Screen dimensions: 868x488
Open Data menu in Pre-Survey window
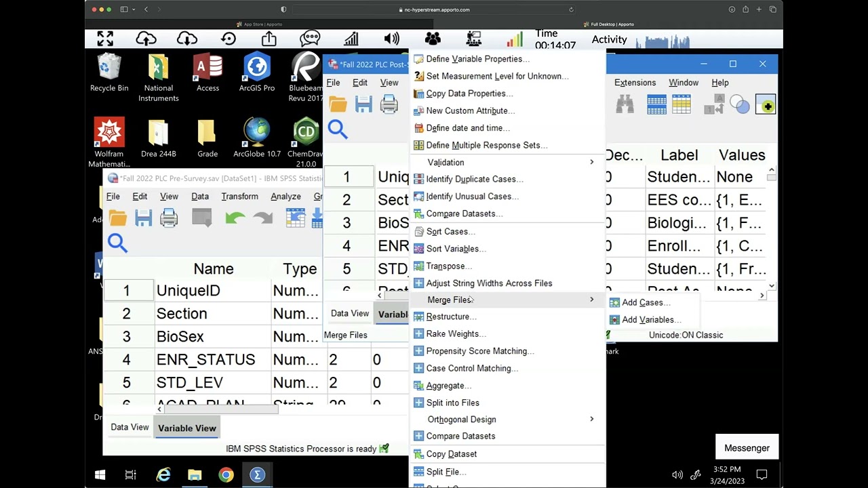coord(200,196)
